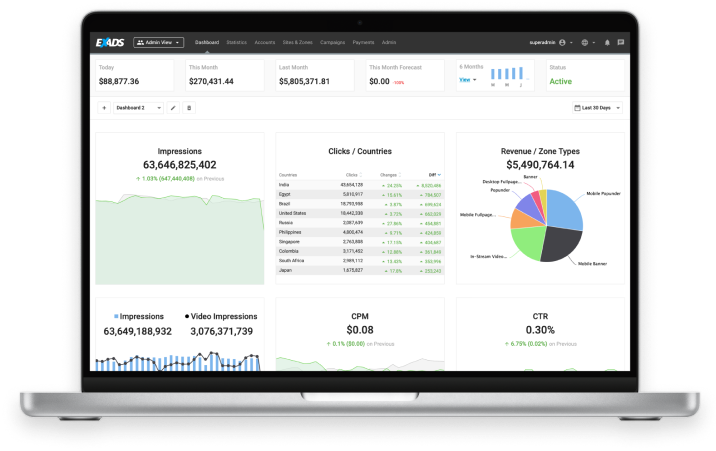Add a new dashboard with plus button
Viewport: 716px width, 451px height.
(104, 108)
